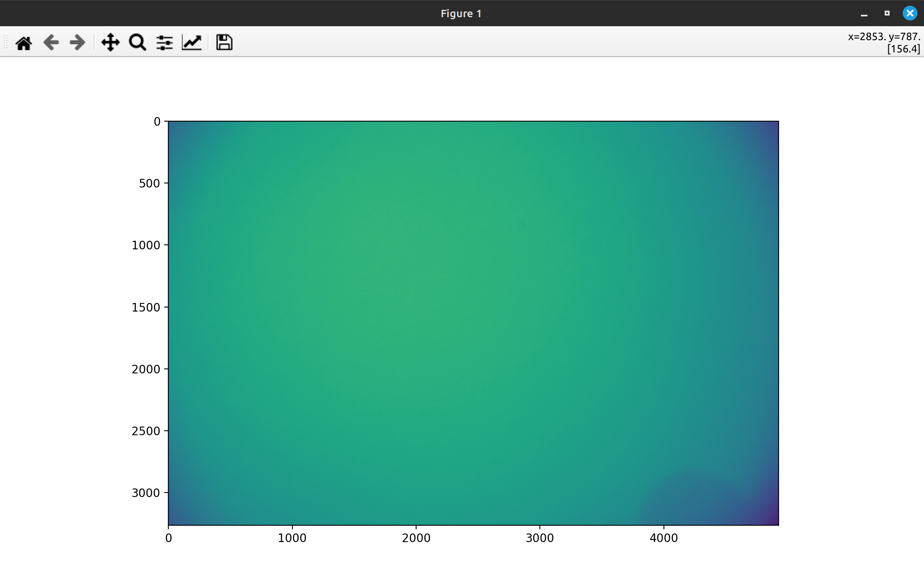Viewport: 924px width, 583px height.
Task: Click the x-axis tick label 4000
Action: [x=664, y=538]
